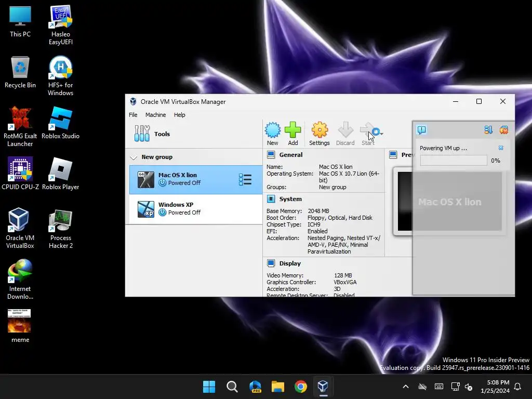
Task: Click the '2048 MB' base memory value
Action: click(318, 211)
